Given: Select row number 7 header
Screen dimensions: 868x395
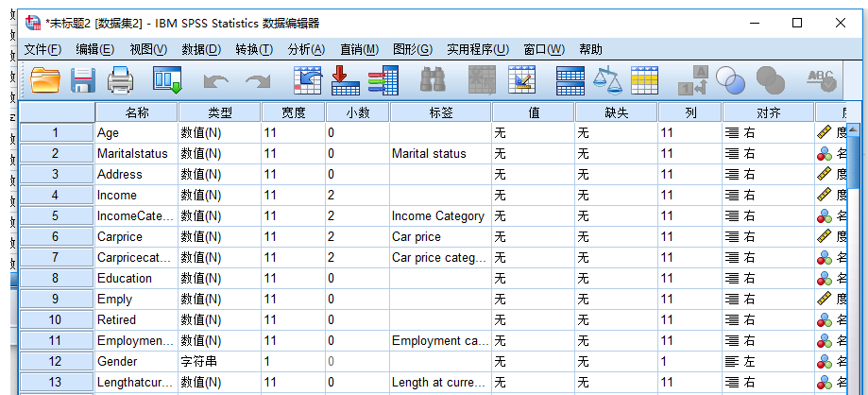Looking at the screenshot, I should point(57,258).
